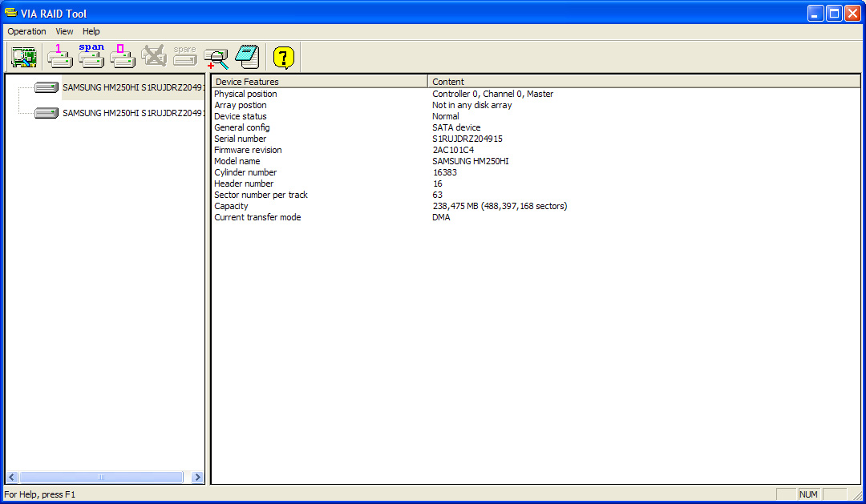The width and height of the screenshot is (866, 504).
Task: Click the Device status row label
Action: click(241, 116)
